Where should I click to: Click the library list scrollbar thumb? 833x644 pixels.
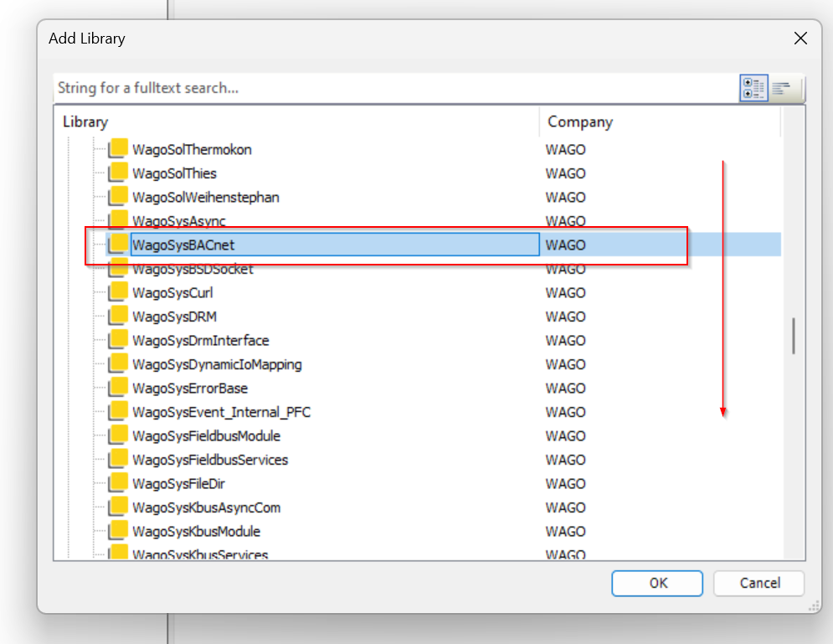click(x=793, y=336)
